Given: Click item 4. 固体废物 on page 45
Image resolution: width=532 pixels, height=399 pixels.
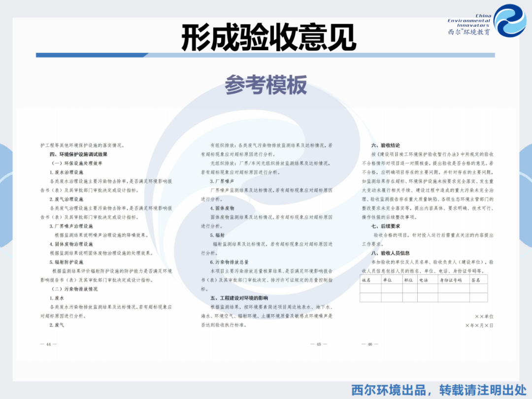Looking at the screenshot, I should click(x=222, y=208).
